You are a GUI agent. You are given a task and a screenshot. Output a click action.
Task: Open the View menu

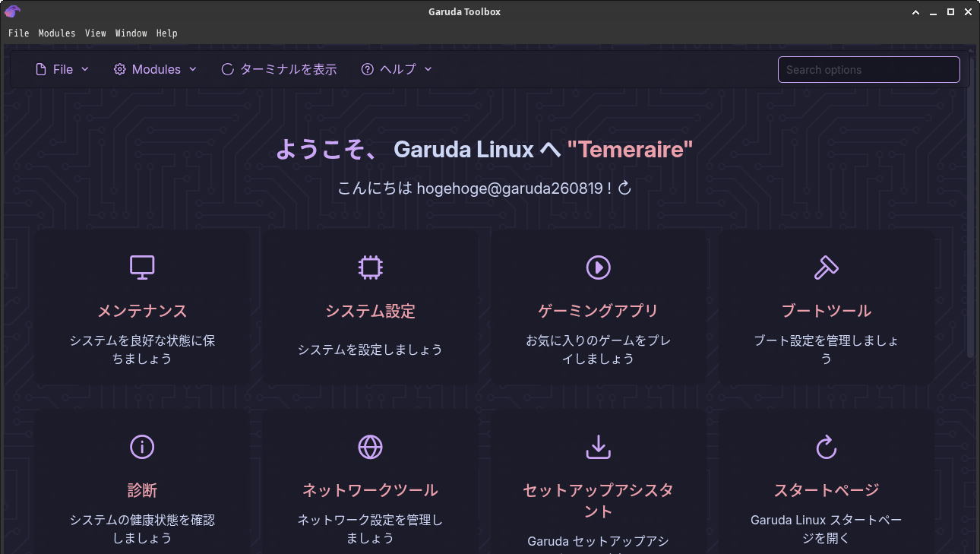click(96, 33)
